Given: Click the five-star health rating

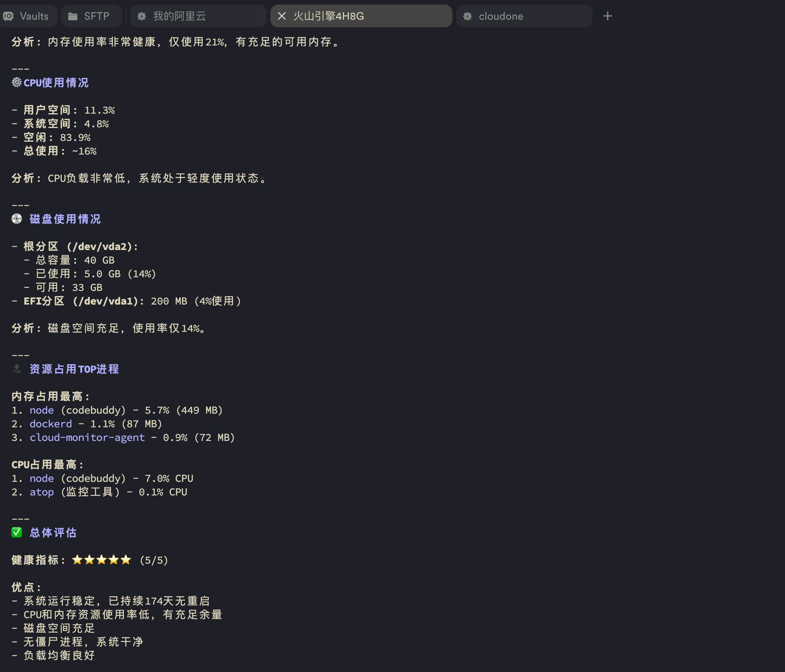Looking at the screenshot, I should click(101, 560).
